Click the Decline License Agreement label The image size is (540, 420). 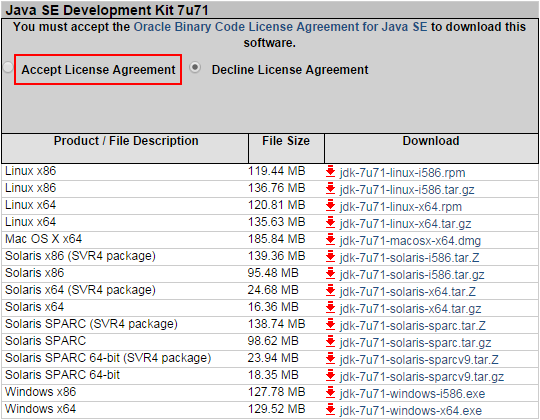tap(290, 70)
